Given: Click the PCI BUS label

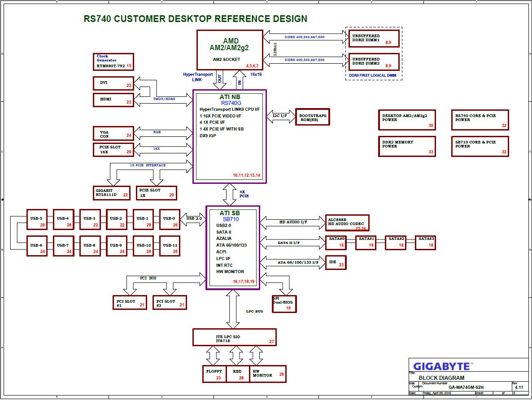Looking at the screenshot, I should [x=148, y=278].
